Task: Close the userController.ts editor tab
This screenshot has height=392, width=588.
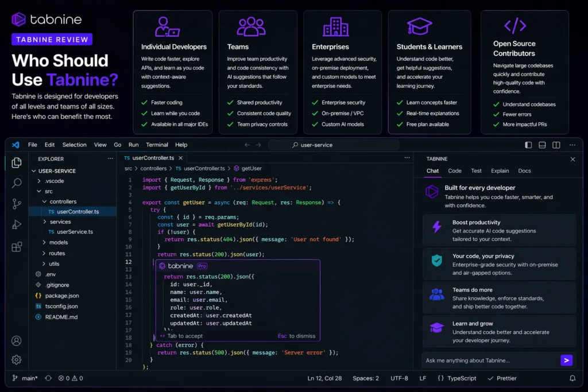Action: (x=181, y=158)
